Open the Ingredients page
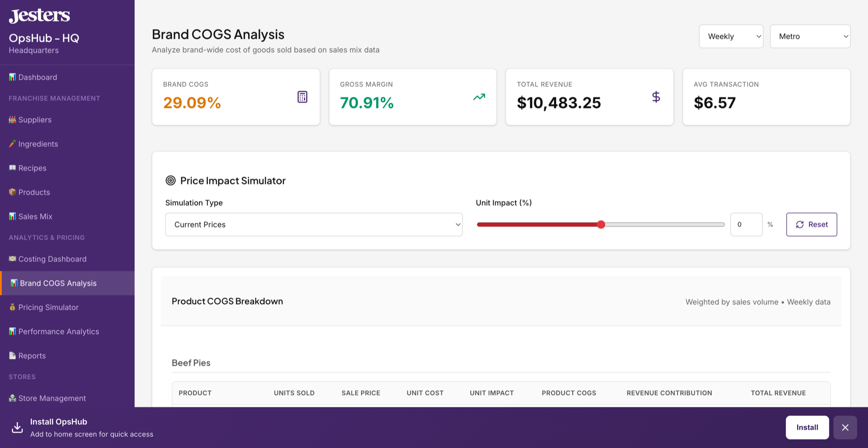Image resolution: width=868 pixels, height=448 pixels. pos(37,144)
